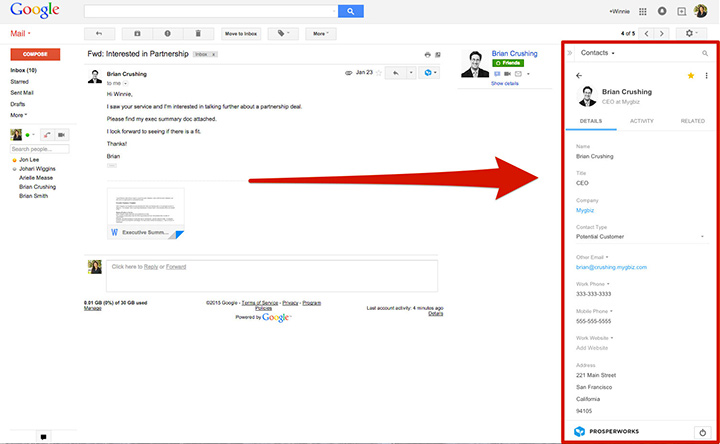Print the email using the printer icon
The height and width of the screenshot is (444, 720).
point(427,54)
